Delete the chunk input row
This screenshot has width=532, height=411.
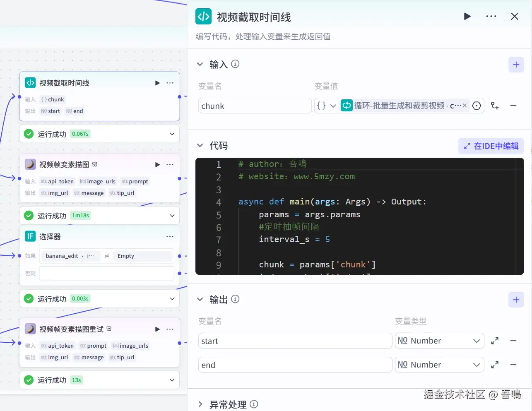point(513,106)
